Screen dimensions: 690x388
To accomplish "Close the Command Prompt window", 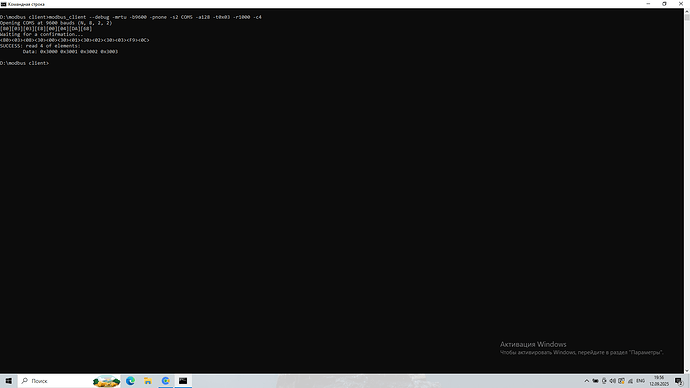I will [x=681, y=4].
